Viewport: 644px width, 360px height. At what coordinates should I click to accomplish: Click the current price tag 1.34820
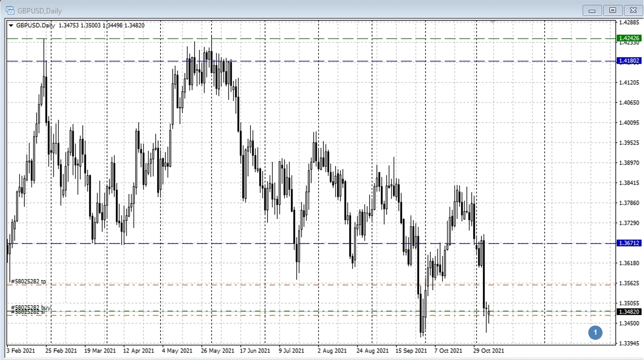pos(629,312)
